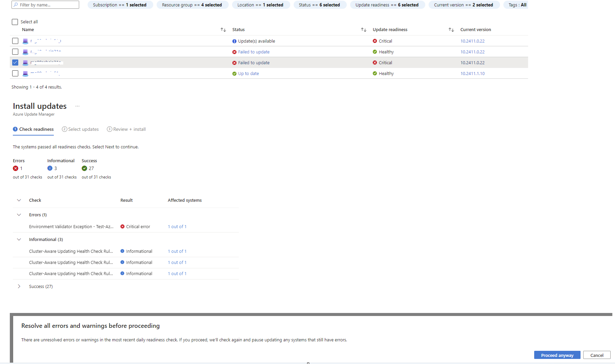The width and height of the screenshot is (615, 364).
Task: Click the Status column sort icon
Action: pos(364,30)
